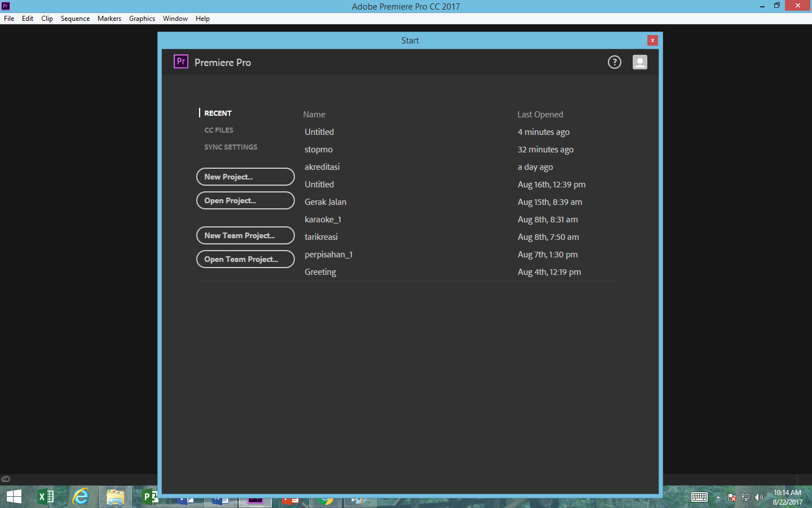812x508 pixels.
Task: Open the touch keyboard tray icon
Action: (699, 497)
